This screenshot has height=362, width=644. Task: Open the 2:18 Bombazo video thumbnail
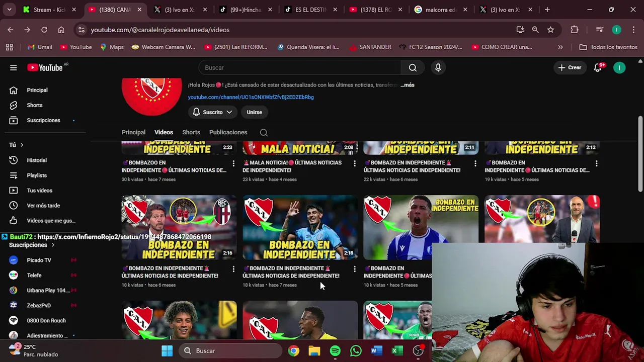300,227
